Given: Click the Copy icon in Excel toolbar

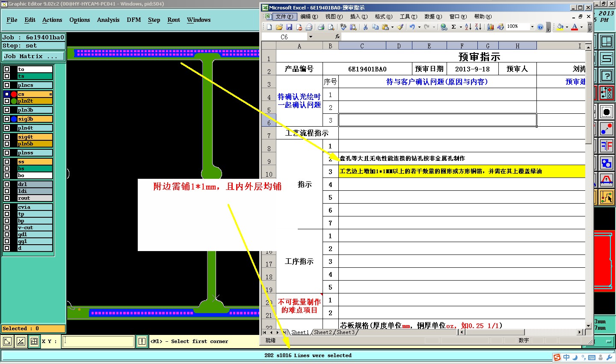Looking at the screenshot, I should tap(375, 27).
